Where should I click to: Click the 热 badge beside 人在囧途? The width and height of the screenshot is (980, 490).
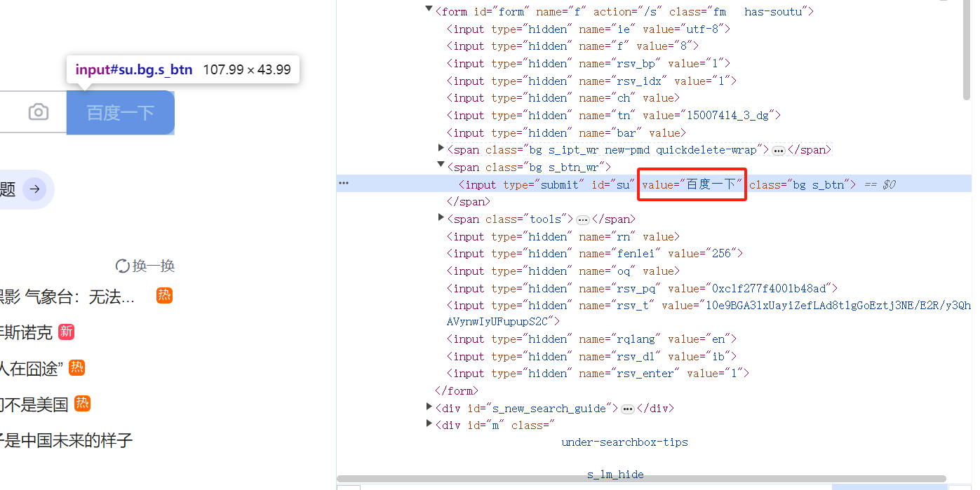coord(76,367)
